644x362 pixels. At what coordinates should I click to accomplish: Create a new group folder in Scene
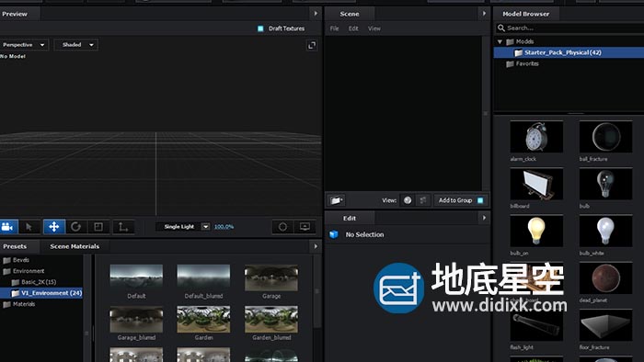click(337, 200)
